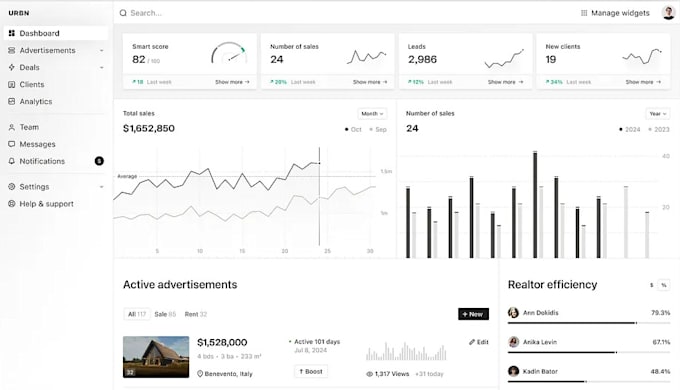Click the views eye icon
This screenshot has height=390, width=680.
click(369, 374)
